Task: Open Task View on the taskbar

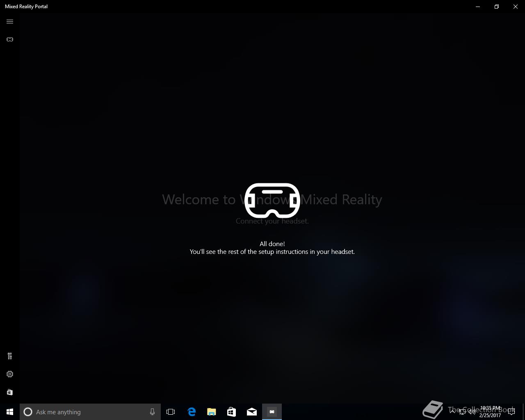Action: point(171,412)
